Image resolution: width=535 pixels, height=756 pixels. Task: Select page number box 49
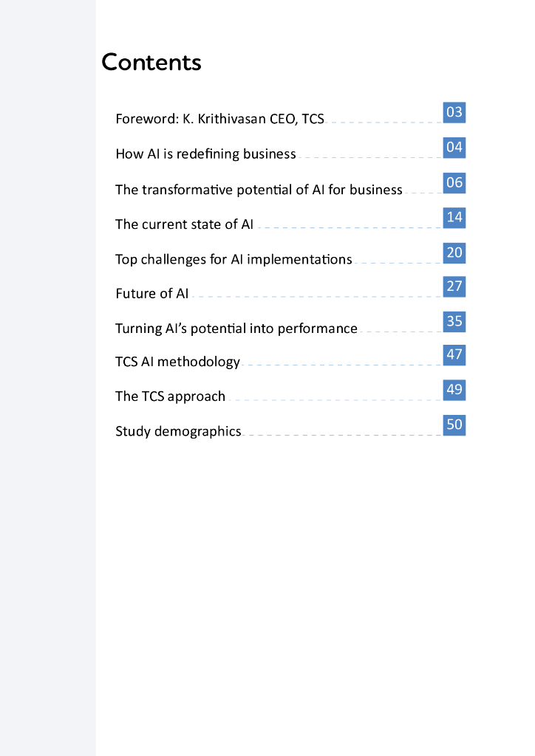(454, 389)
